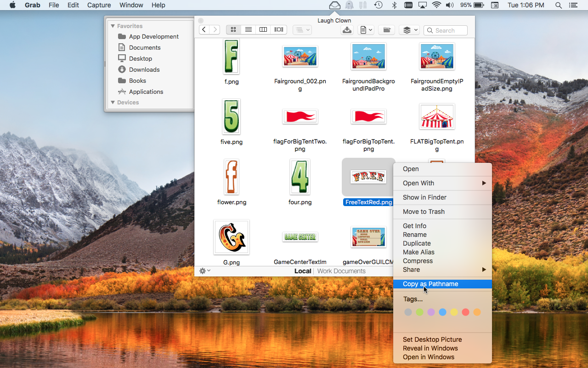Viewport: 588px width, 368px height.
Task: Select the Fairground_002.png thumbnail
Action: tap(300, 56)
